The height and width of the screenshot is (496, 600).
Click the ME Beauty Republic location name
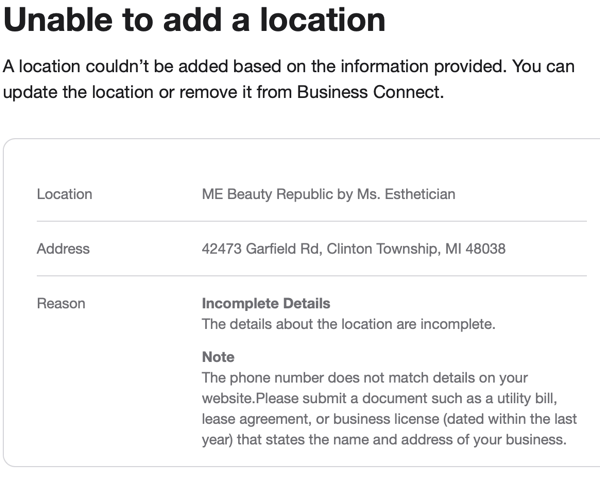coord(328,194)
